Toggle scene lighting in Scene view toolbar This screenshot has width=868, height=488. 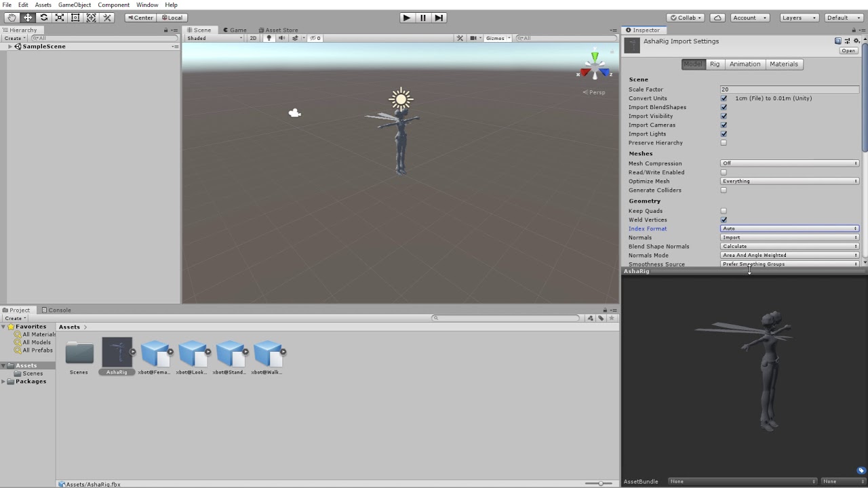click(x=269, y=38)
